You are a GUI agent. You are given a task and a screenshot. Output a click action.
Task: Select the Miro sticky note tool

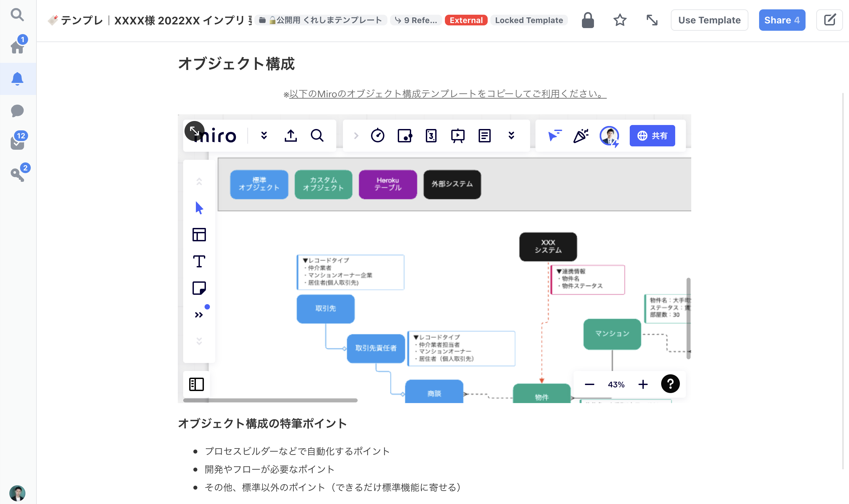pyautogui.click(x=199, y=288)
